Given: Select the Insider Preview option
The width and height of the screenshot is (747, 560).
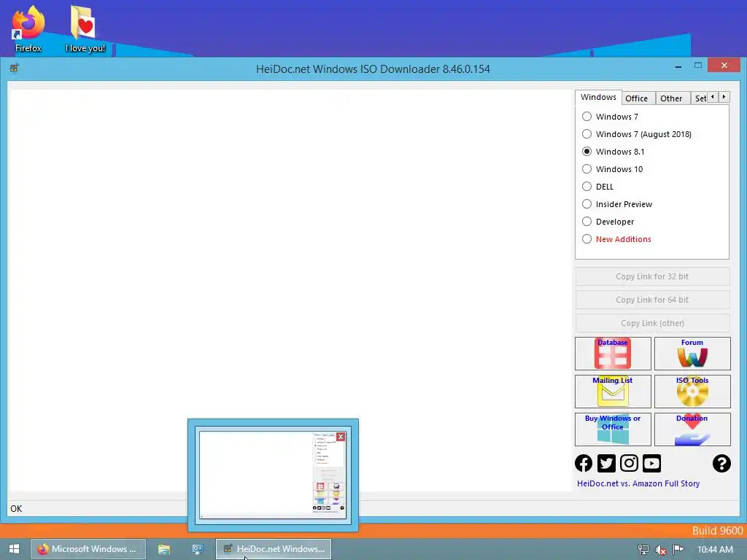Looking at the screenshot, I should (x=617, y=204).
